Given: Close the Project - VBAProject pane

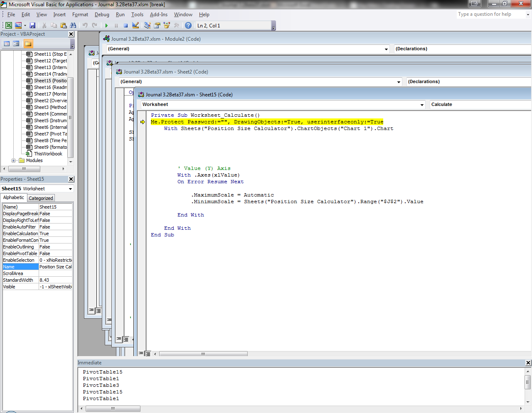Looking at the screenshot, I should (71, 34).
